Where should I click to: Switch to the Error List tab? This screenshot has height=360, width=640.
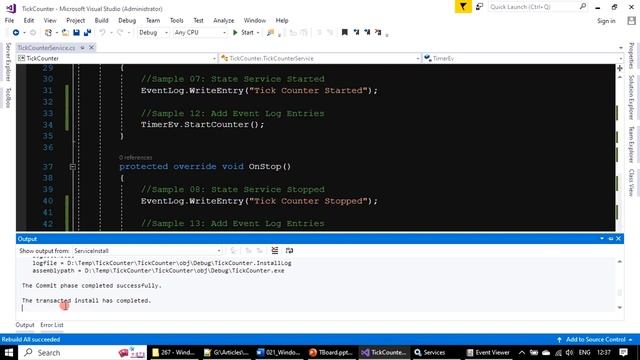coord(52,325)
